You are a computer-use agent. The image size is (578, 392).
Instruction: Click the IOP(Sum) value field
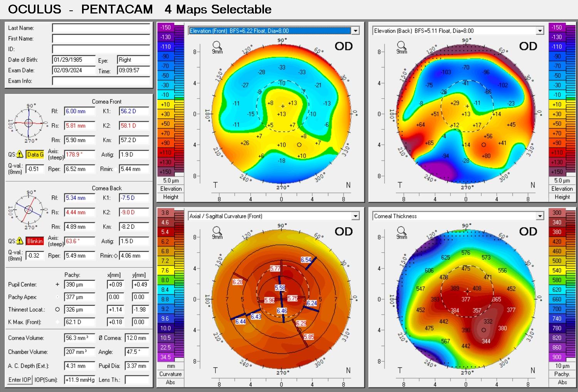79,380
